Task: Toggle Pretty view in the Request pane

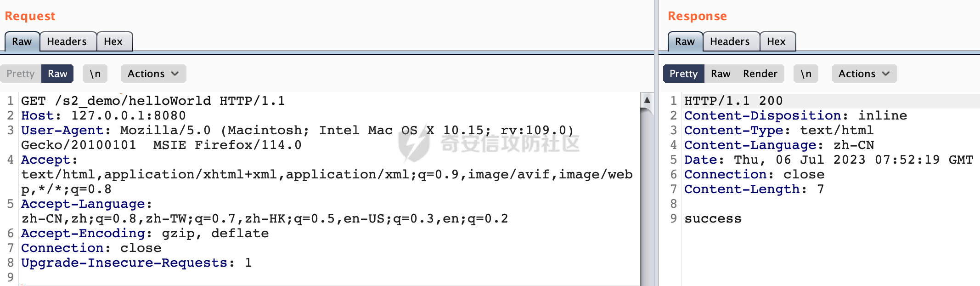Action: click(21, 74)
